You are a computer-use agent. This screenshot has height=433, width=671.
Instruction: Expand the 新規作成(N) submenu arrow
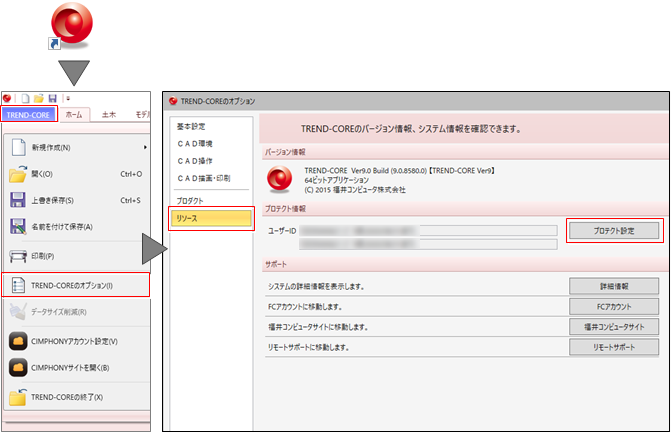[145, 147]
